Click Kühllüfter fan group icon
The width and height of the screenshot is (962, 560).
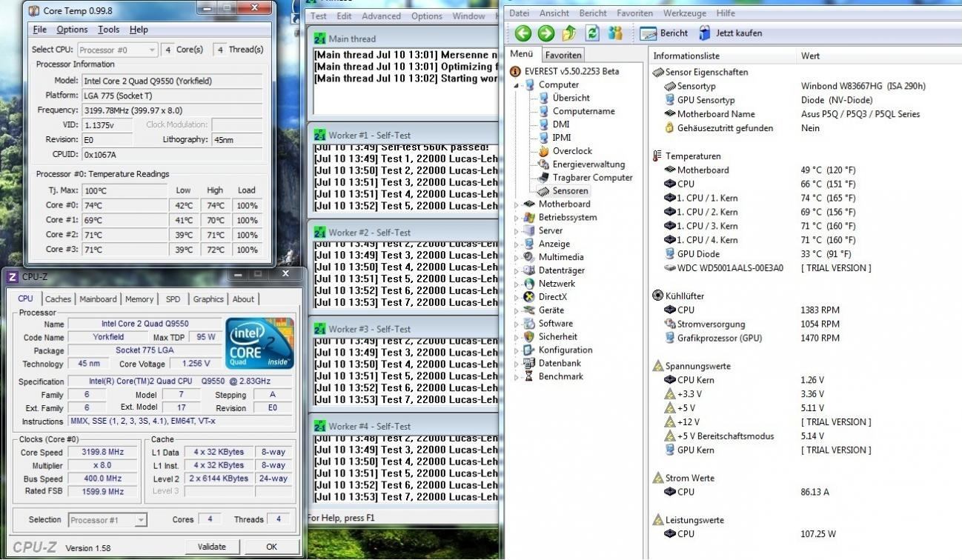click(x=657, y=296)
